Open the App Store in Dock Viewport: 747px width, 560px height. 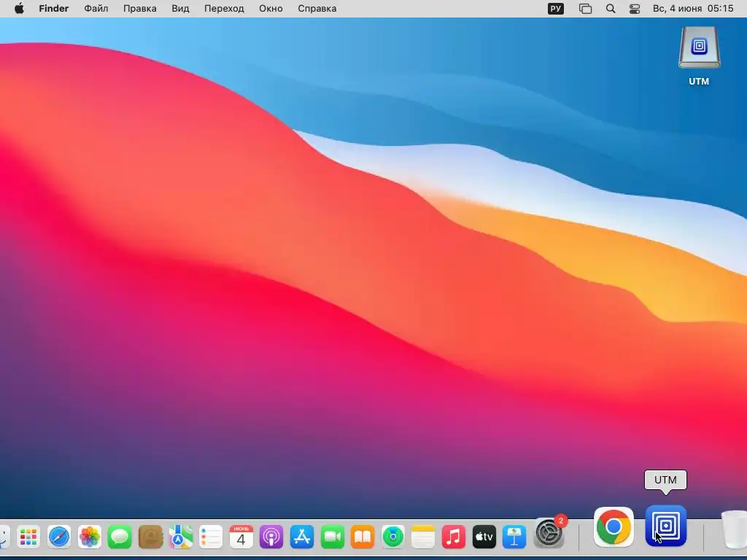click(302, 537)
